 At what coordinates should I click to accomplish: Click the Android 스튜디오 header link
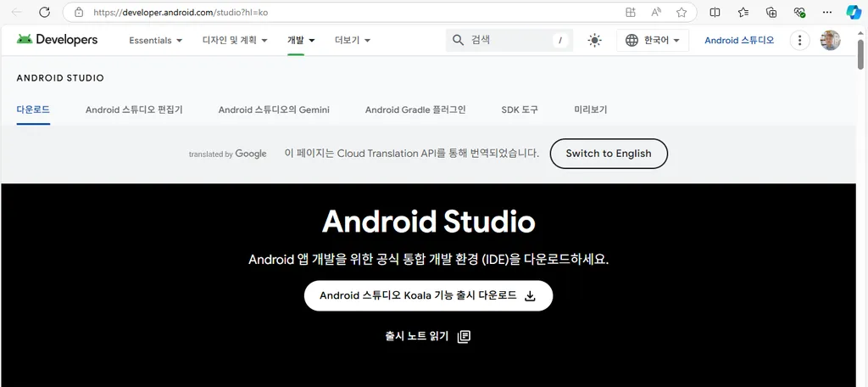[739, 40]
